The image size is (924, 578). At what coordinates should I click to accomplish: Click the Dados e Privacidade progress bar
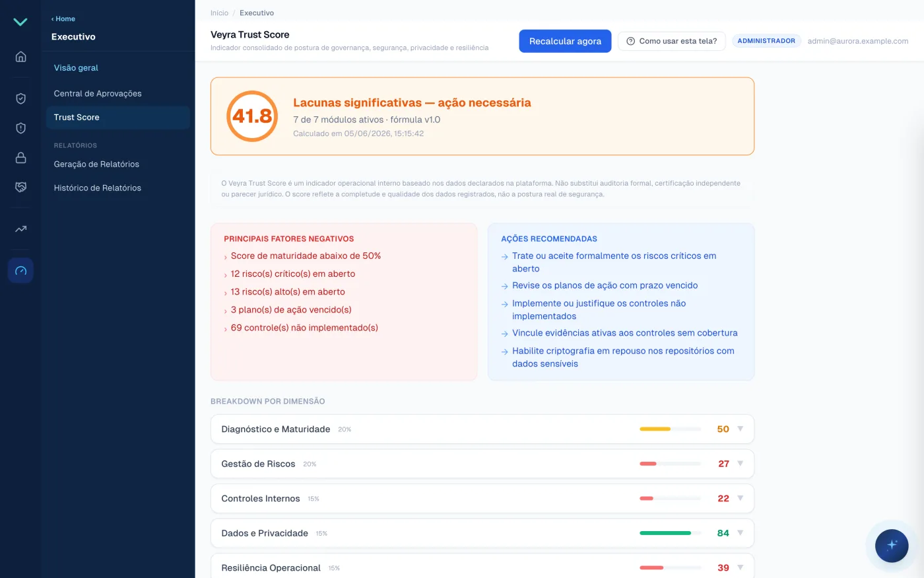670,533
